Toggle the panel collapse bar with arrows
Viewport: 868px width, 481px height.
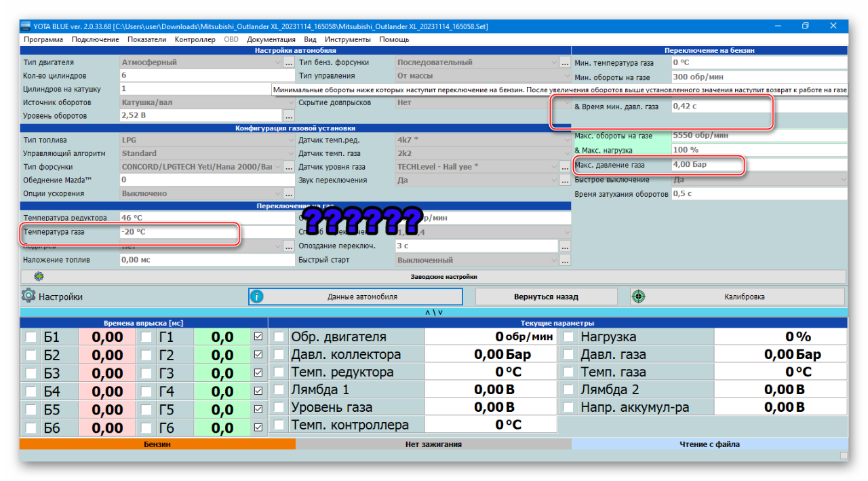tap(434, 312)
